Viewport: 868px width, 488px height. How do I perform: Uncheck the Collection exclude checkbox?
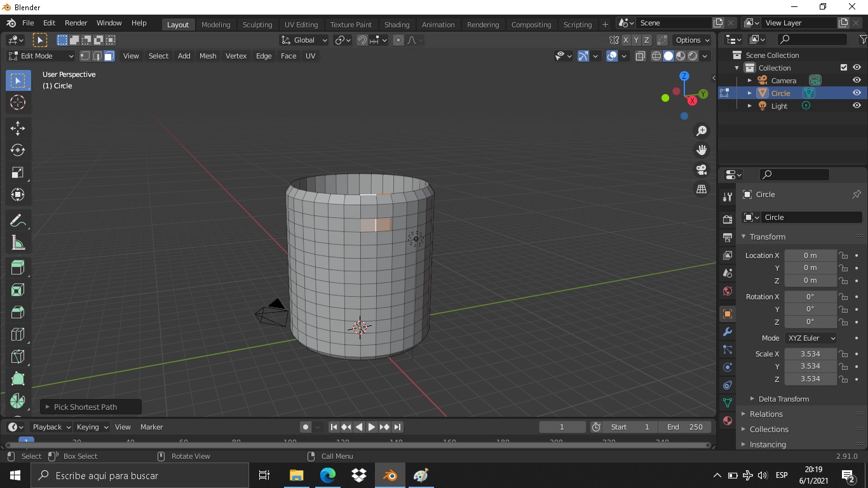point(844,67)
